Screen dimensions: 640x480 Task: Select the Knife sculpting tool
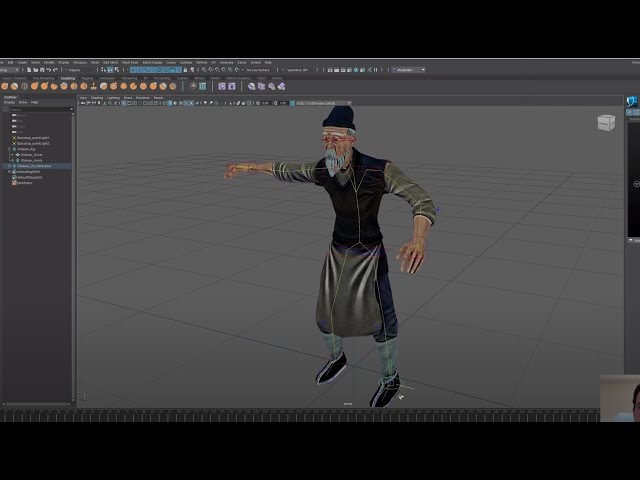133,86
